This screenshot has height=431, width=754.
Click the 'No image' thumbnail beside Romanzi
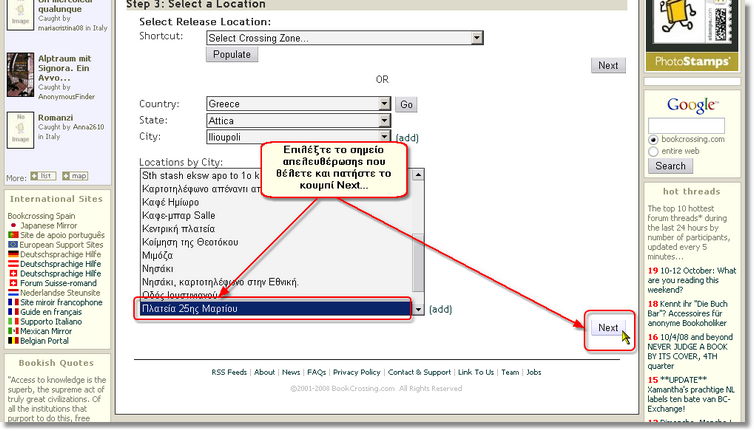pos(19,129)
